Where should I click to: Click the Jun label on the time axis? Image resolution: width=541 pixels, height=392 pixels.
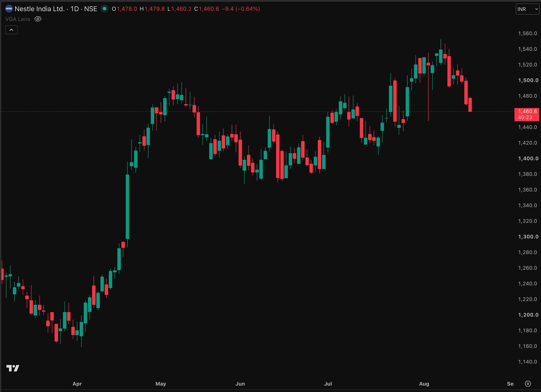pos(240,384)
